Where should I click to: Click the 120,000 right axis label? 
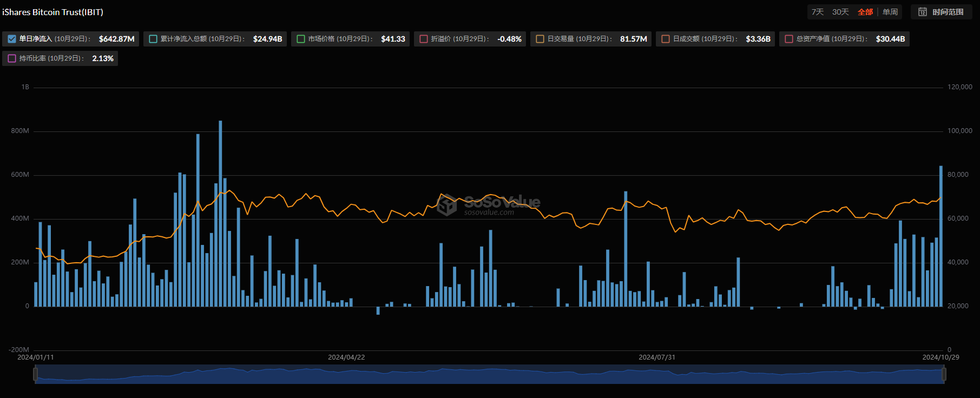[960, 87]
